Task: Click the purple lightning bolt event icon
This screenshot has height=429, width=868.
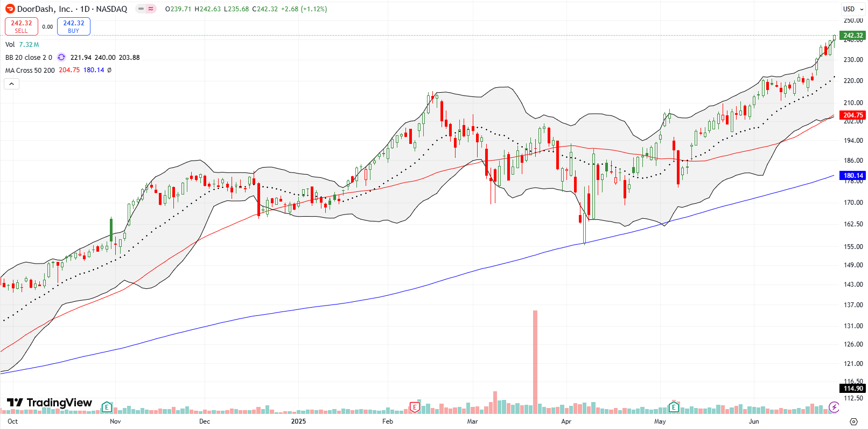Action: [x=834, y=407]
